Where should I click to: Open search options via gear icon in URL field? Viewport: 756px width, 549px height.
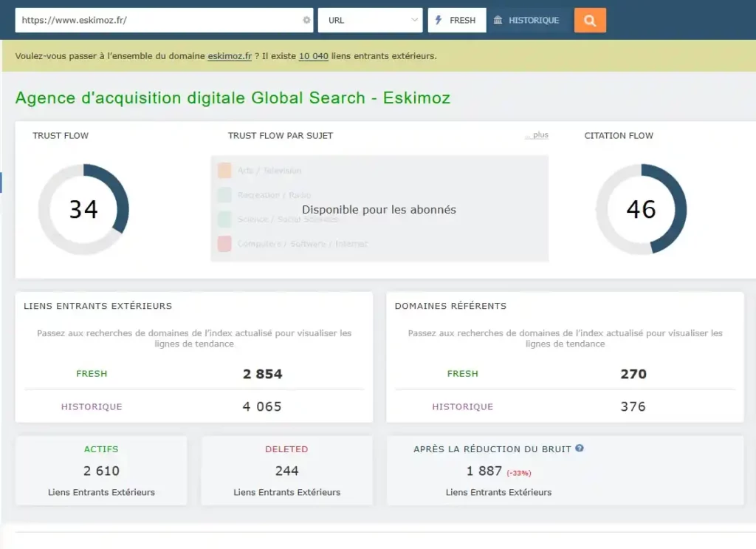306,20
